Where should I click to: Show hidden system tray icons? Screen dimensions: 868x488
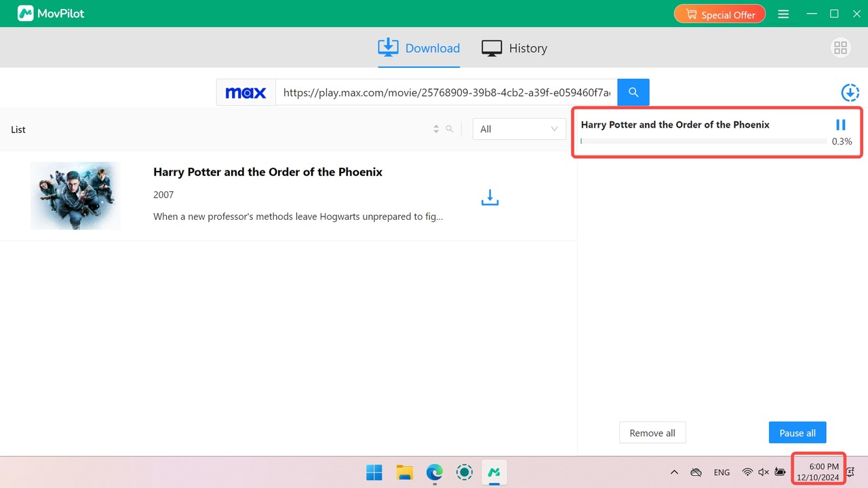point(674,472)
